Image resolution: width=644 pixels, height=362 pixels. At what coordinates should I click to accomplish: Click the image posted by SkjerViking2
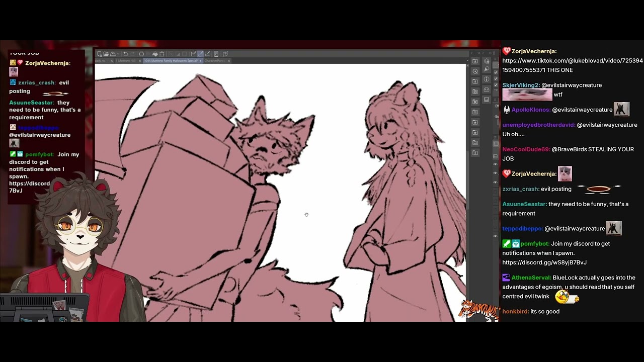[x=527, y=95]
